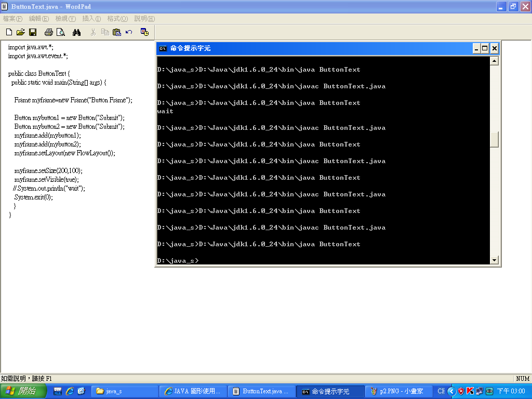Switch to JAVA 圖形使用 browser taskbar button

[193, 391]
